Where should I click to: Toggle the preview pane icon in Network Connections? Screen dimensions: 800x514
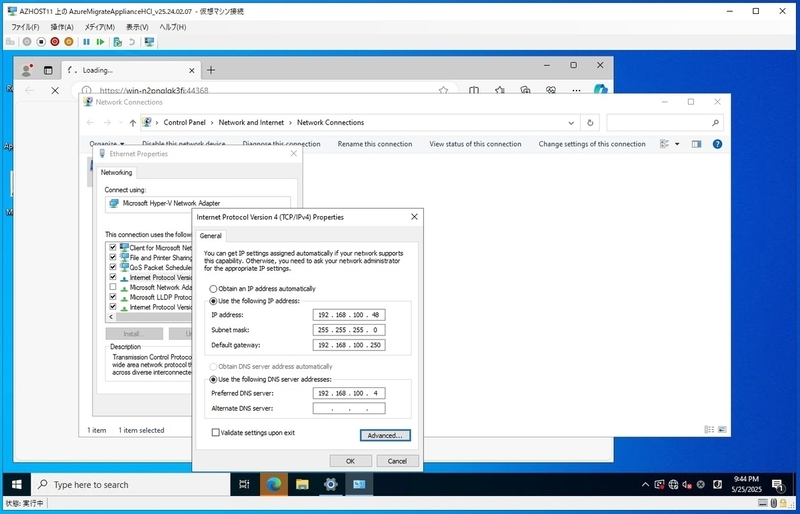pyautogui.click(x=696, y=144)
